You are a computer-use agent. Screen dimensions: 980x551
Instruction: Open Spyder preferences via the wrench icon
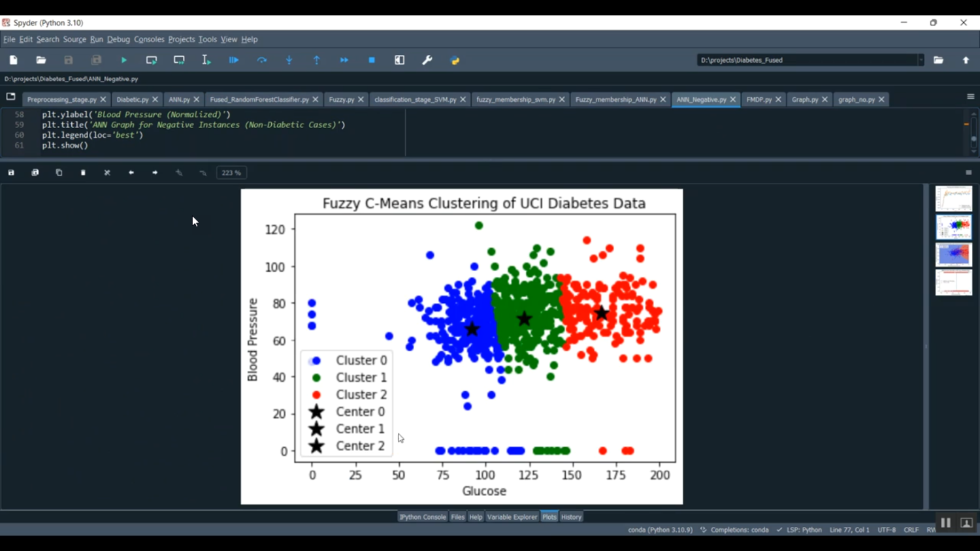coord(427,59)
